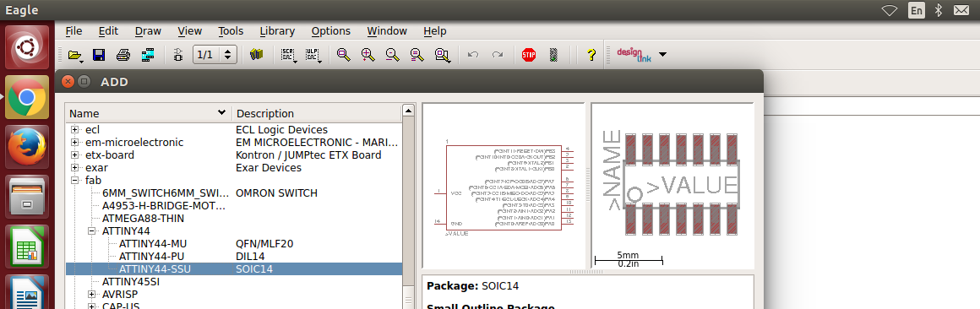Select ATTINY44-PU DIL14 variant
Image resolution: width=980 pixels, height=309 pixels.
pos(234,256)
